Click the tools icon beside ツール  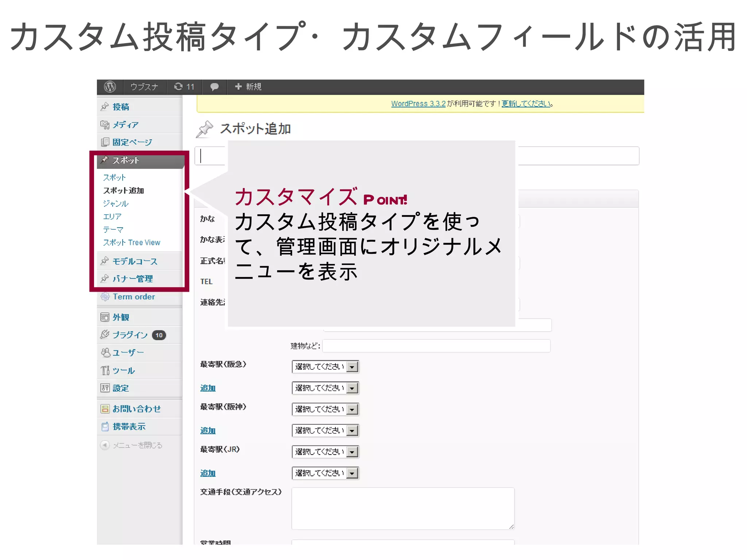105,370
